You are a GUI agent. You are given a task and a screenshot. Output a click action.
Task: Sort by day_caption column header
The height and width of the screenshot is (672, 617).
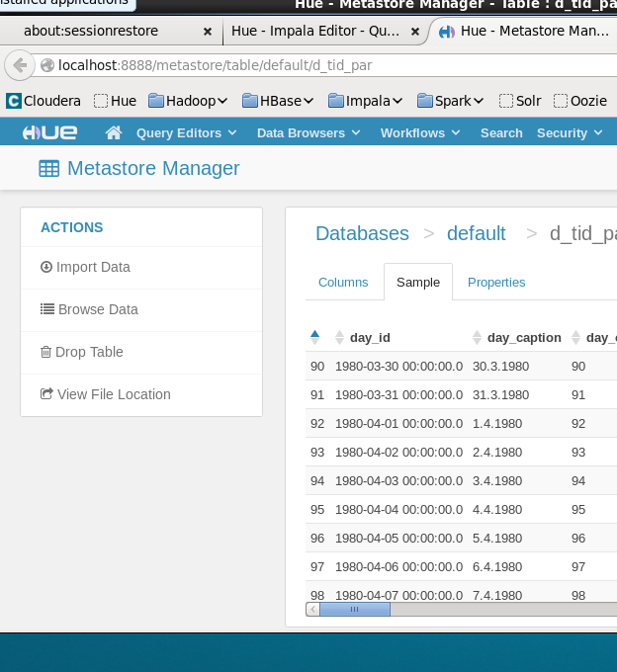click(x=523, y=337)
